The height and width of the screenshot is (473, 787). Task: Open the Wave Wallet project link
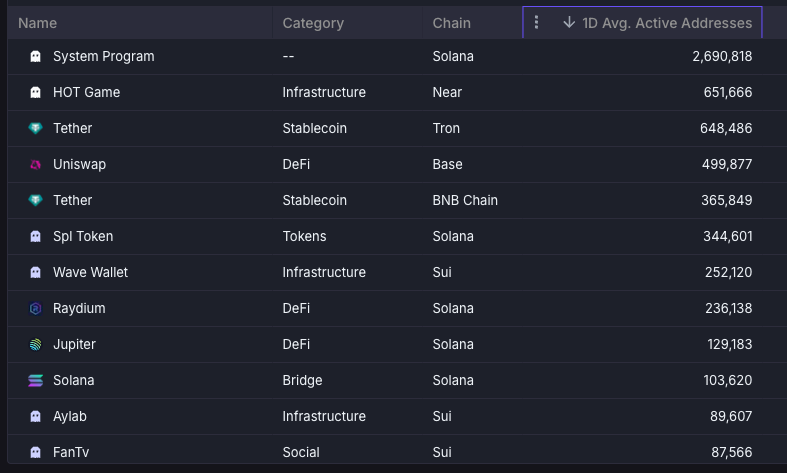click(x=90, y=272)
